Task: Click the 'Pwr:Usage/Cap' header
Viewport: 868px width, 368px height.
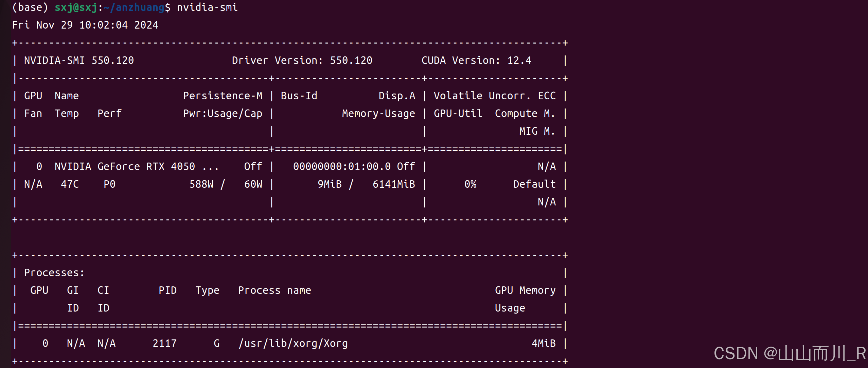Action: pyautogui.click(x=223, y=113)
